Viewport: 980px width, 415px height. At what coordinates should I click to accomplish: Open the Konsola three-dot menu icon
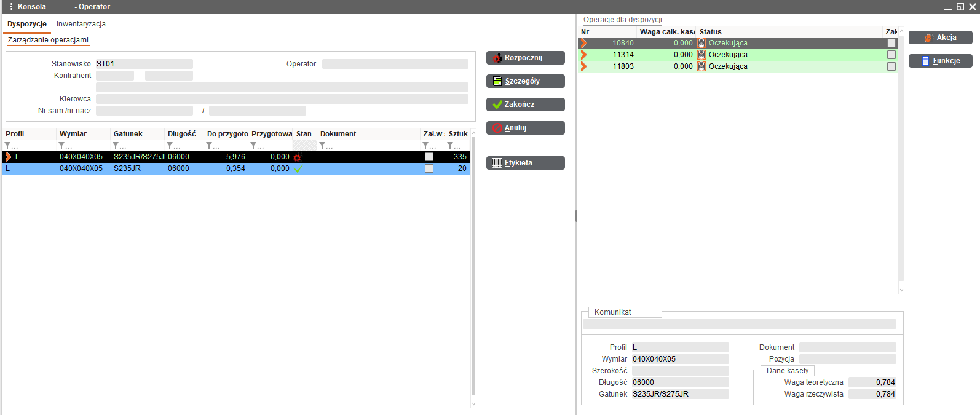click(11, 7)
